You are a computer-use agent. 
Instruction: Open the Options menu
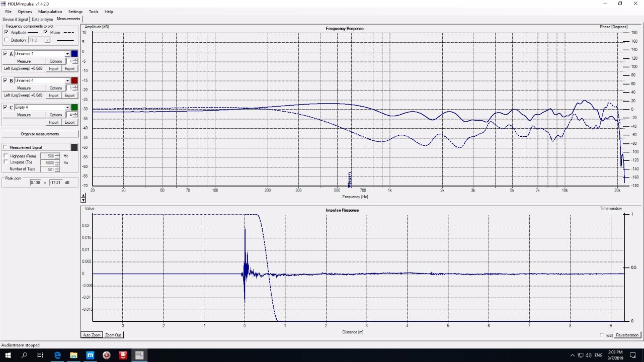point(25,12)
